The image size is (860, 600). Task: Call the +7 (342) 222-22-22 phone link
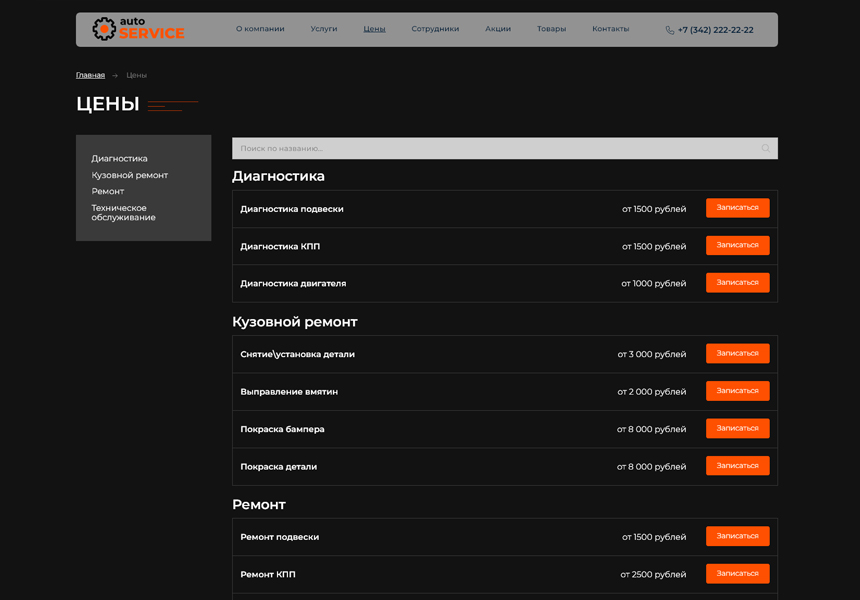pos(715,30)
